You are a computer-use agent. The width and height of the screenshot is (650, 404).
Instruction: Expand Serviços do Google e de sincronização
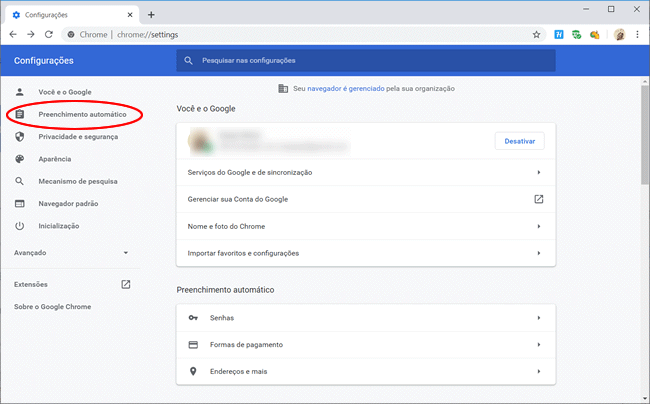tap(366, 172)
